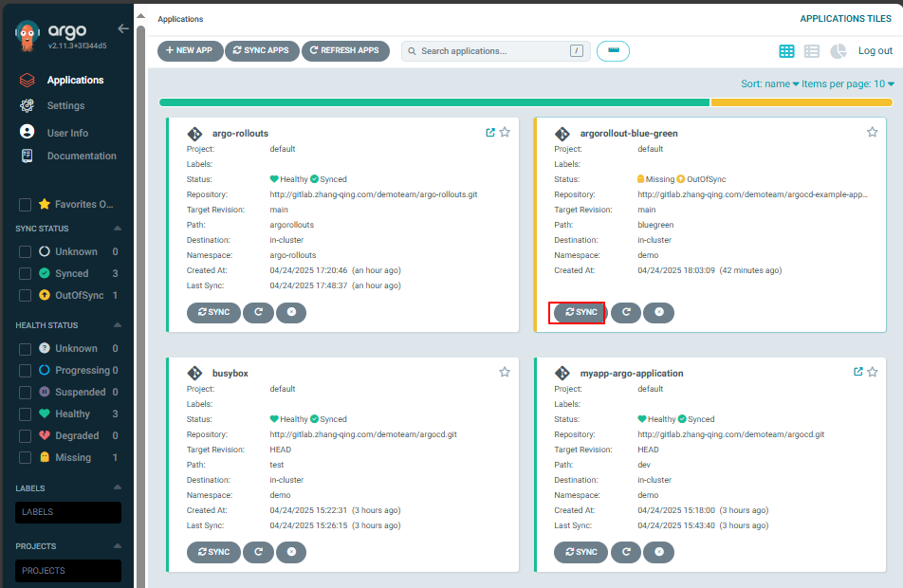Check the sync status Unknown filter
The height and width of the screenshot is (588, 903).
coord(25,251)
